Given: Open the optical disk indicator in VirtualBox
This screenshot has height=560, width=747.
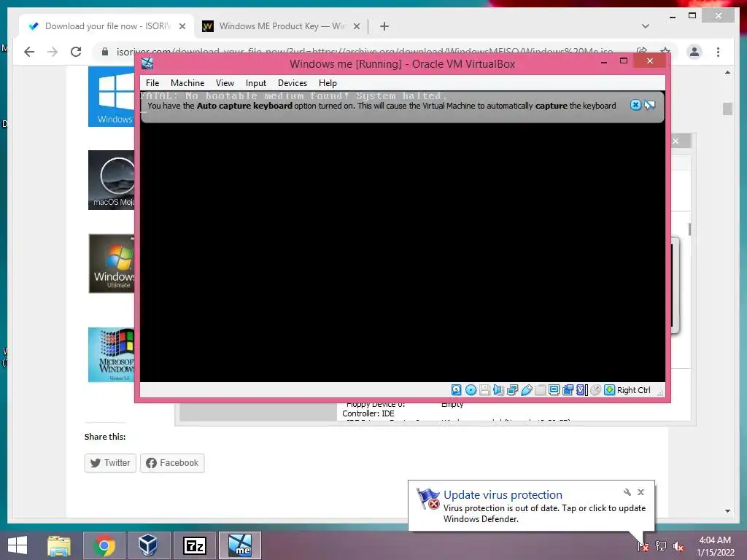Looking at the screenshot, I should click(x=471, y=390).
